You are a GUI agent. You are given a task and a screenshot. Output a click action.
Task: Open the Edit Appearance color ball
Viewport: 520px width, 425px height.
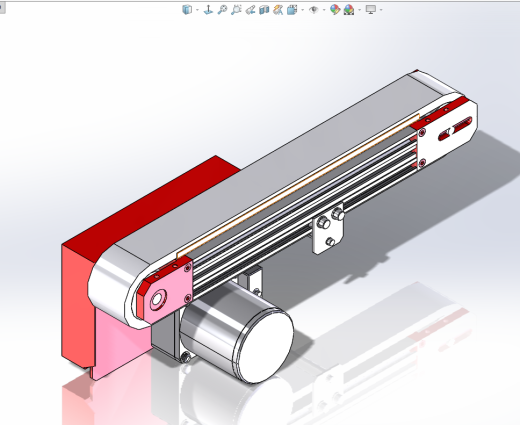(x=335, y=9)
